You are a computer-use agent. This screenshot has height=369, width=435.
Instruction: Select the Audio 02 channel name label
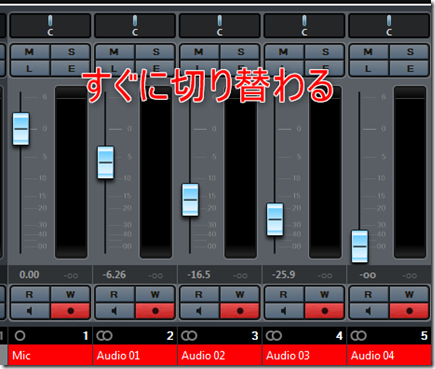[x=220, y=355]
